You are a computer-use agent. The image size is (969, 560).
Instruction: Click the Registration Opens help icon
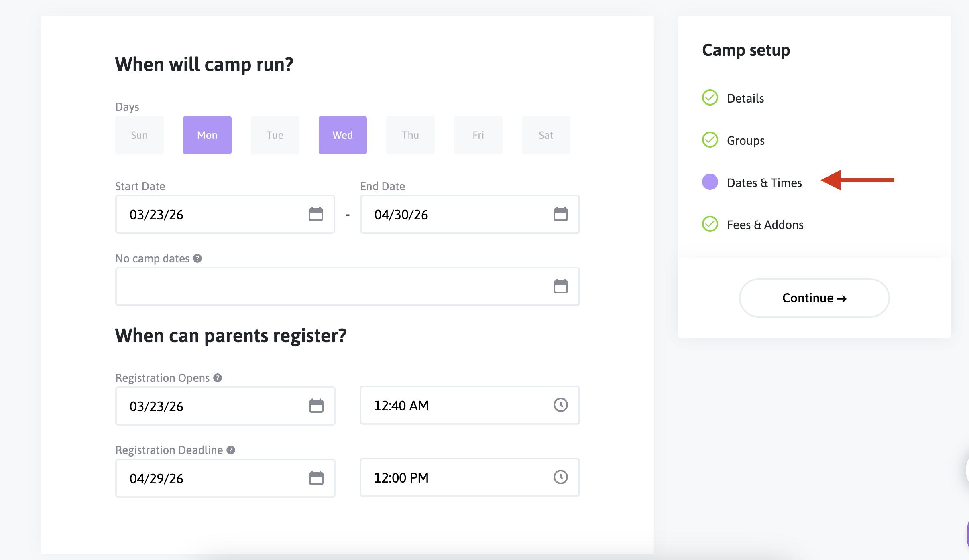pyautogui.click(x=218, y=378)
